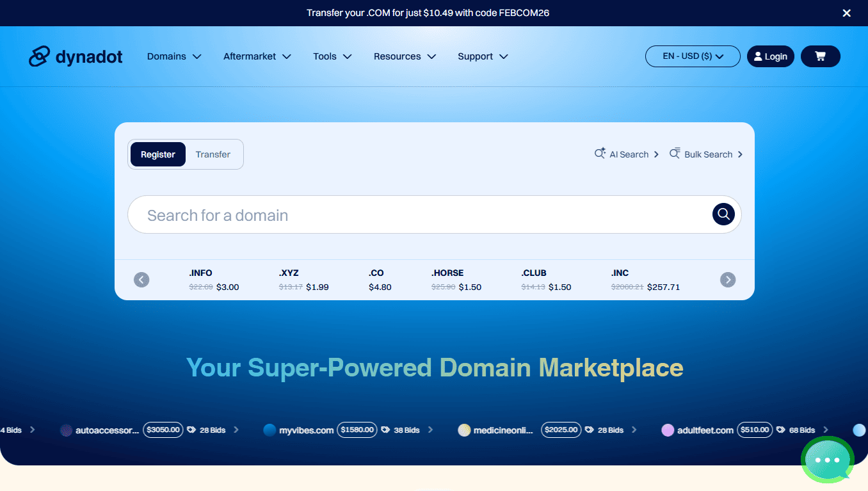Viewport: 868px width, 491px height.
Task: Expand the Aftermarket menu
Action: (257, 56)
